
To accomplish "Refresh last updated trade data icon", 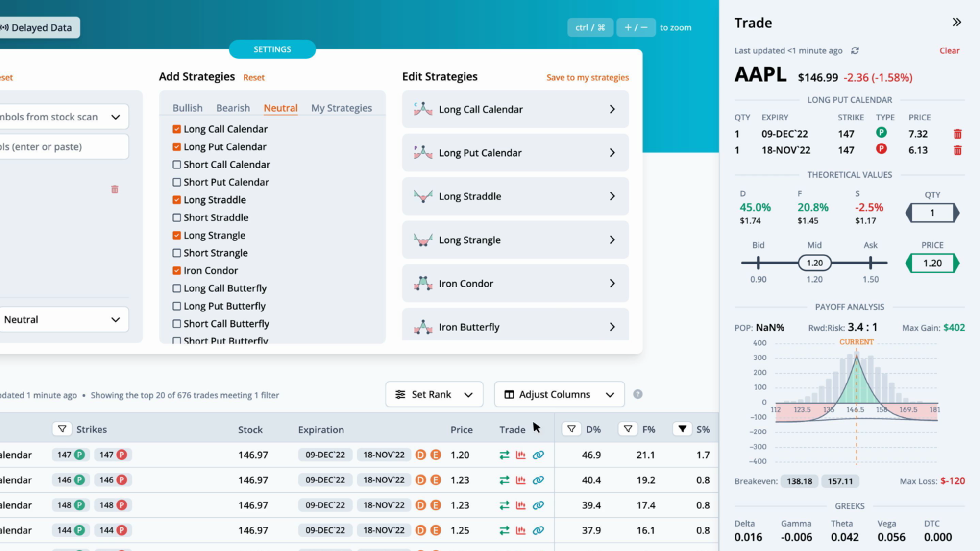I will (x=855, y=50).
